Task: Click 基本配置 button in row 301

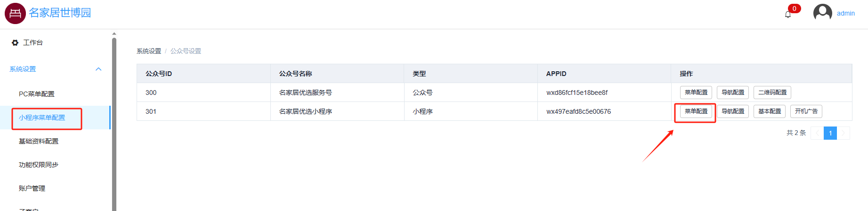Action: click(770, 111)
